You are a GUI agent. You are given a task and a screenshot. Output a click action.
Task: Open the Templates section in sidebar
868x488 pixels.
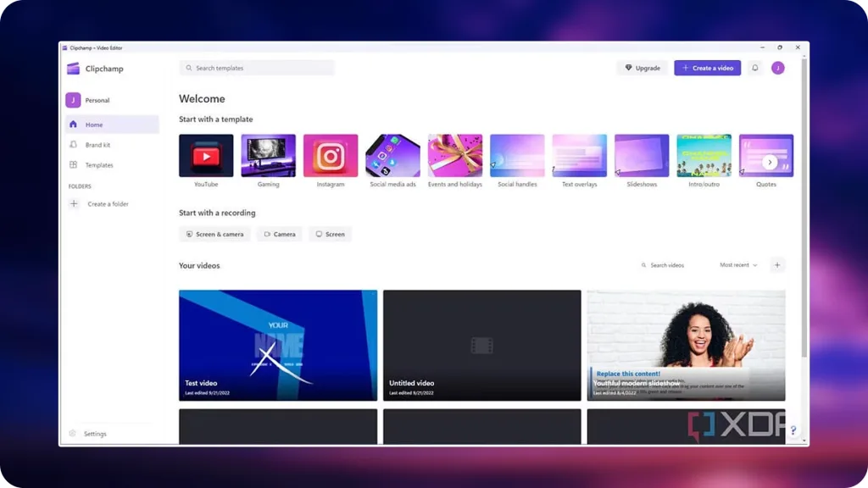click(98, 165)
